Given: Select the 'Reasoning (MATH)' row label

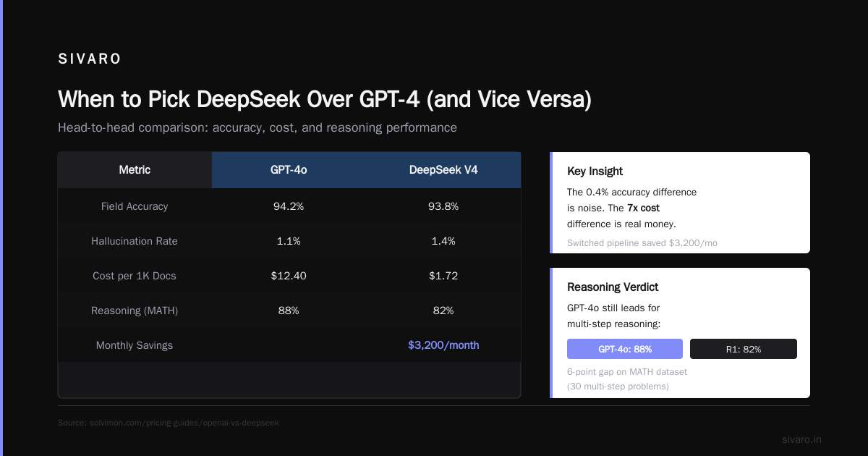Looking at the screenshot, I should click(x=135, y=311).
